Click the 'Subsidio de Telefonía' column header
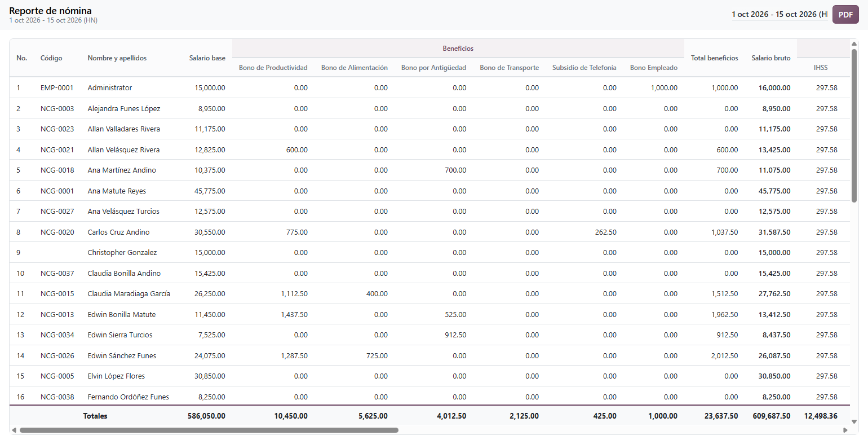The width and height of the screenshot is (868, 444). tap(584, 68)
